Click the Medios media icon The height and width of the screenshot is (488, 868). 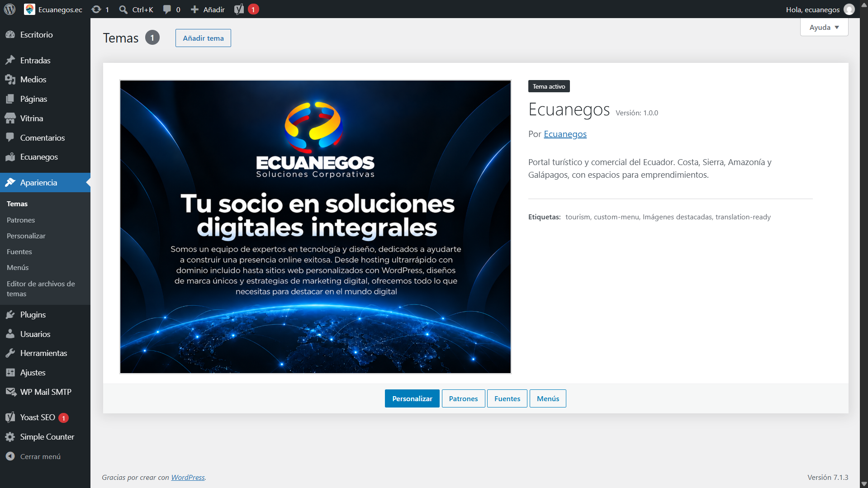(x=10, y=80)
